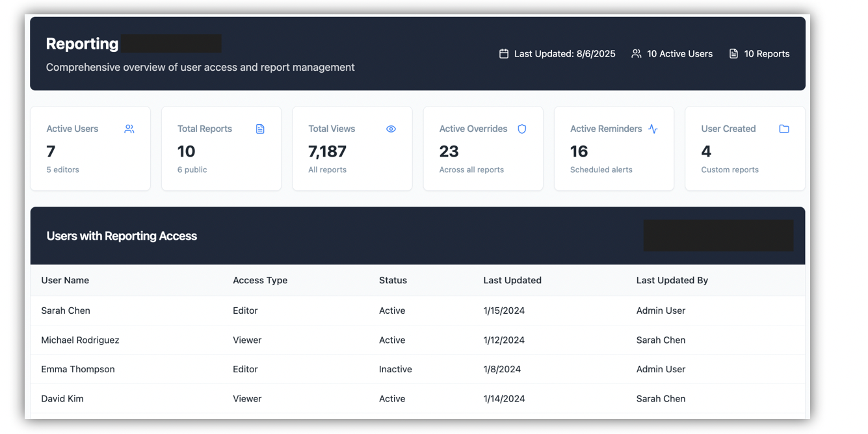Sort table by User Name column header

[x=65, y=280]
